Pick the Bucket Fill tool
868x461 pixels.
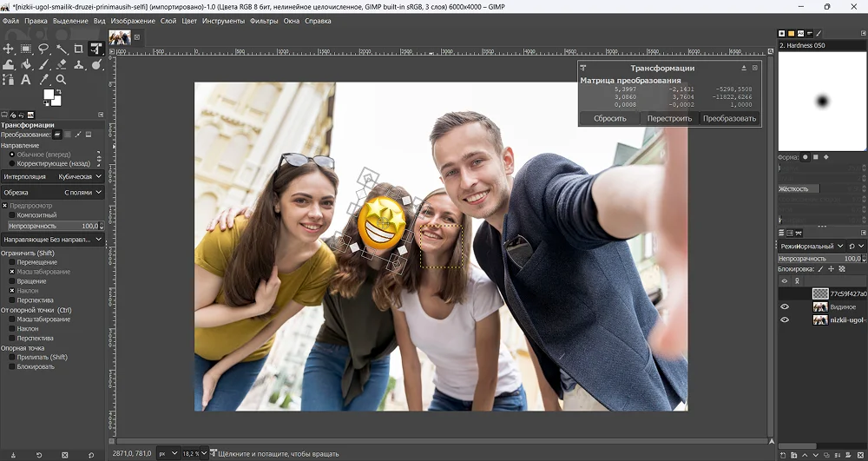(x=26, y=64)
